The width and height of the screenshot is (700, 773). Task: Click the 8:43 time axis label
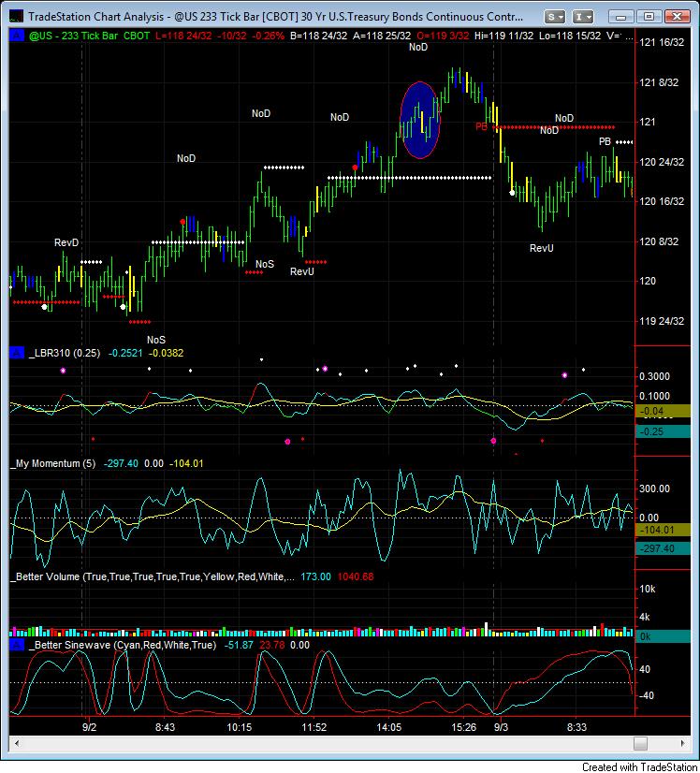[x=165, y=727]
